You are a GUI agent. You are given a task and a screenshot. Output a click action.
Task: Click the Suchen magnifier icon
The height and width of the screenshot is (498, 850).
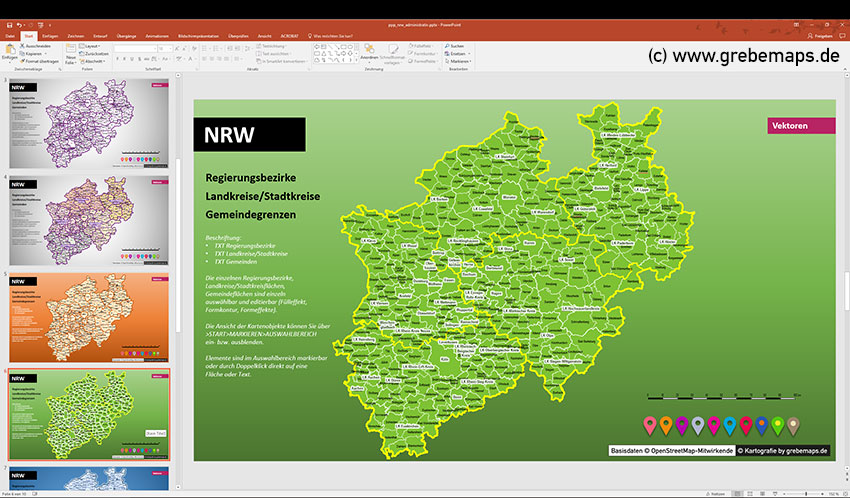pyautogui.click(x=446, y=46)
